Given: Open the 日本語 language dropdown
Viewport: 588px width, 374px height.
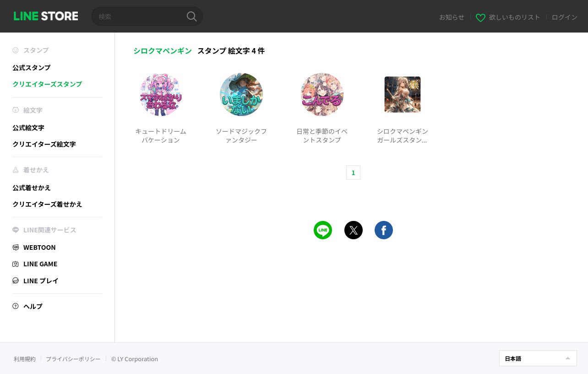Looking at the screenshot, I should click(x=538, y=358).
